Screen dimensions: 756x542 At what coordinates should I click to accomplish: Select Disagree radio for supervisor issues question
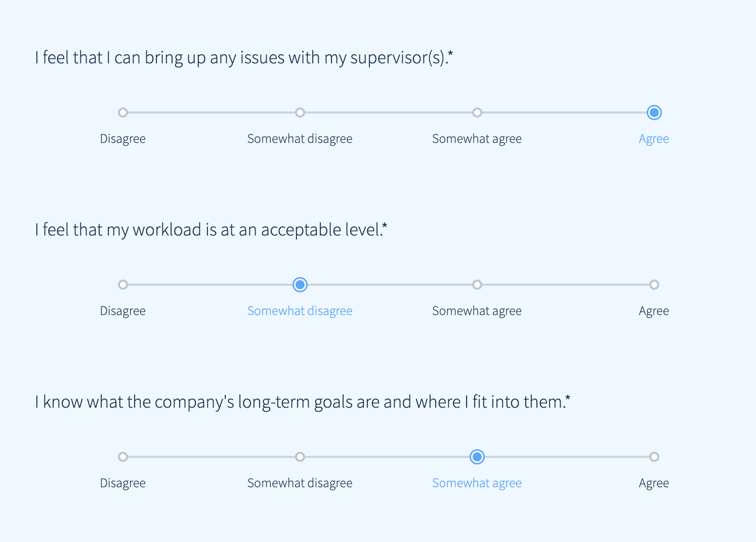(123, 112)
